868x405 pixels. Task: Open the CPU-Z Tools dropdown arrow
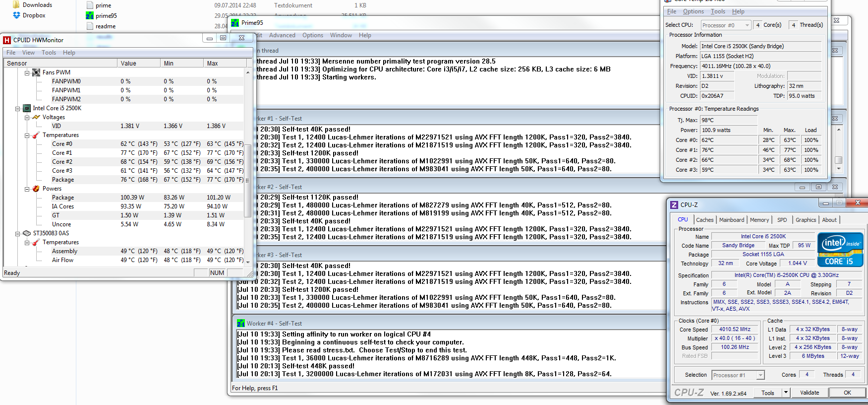pyautogui.click(x=786, y=393)
